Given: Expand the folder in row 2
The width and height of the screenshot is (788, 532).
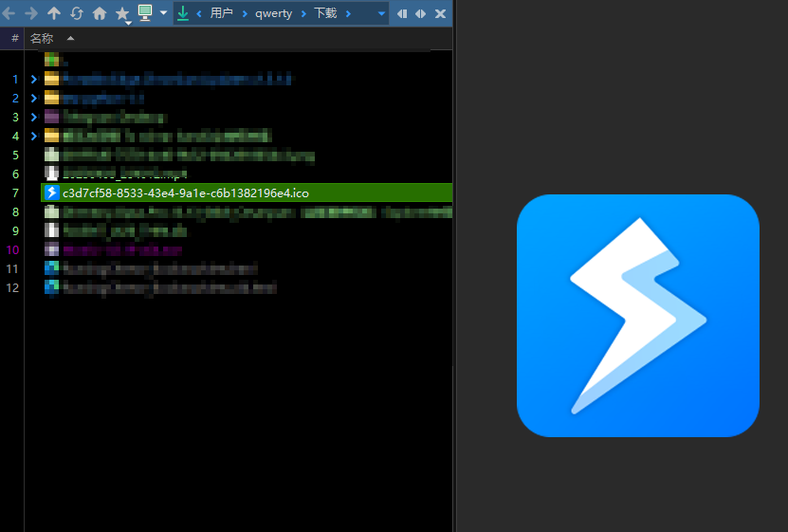Looking at the screenshot, I should point(34,98).
